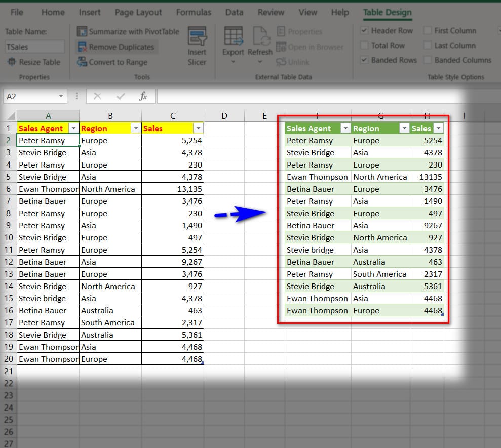The height and width of the screenshot is (448, 501).
Task: Enable the First Column checkbox
Action: click(428, 31)
